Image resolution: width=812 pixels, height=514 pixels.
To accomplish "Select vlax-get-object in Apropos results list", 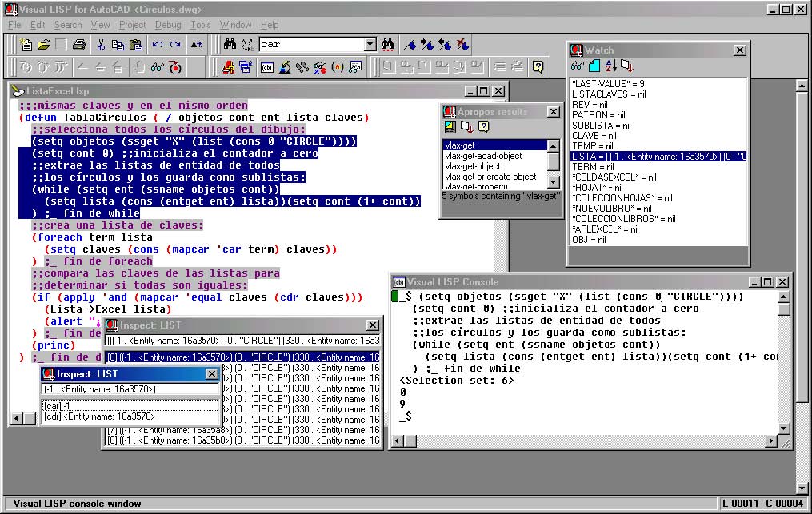I will pos(494,166).
